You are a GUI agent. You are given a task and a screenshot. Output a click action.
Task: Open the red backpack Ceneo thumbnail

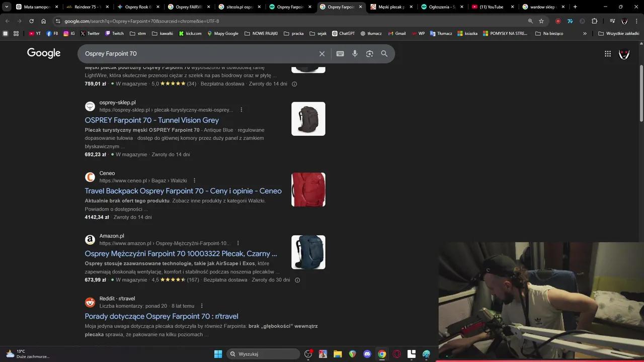tap(308, 190)
